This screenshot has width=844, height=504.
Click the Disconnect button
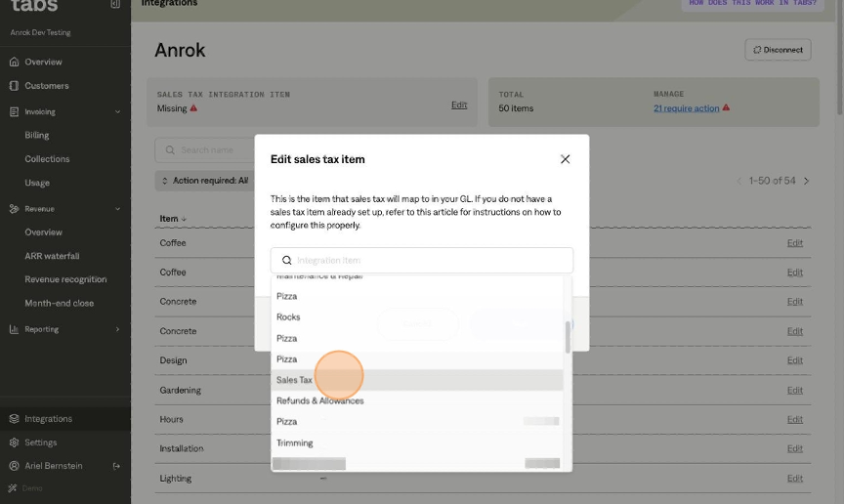coord(778,50)
